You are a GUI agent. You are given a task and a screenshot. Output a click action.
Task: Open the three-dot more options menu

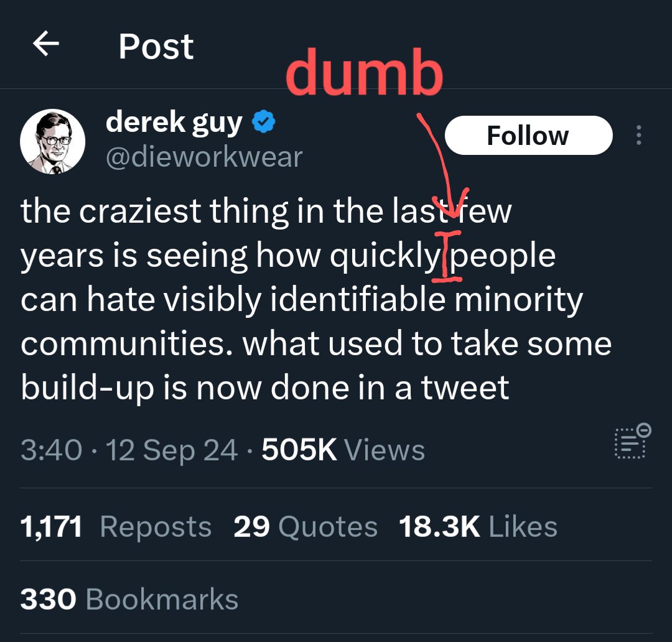[638, 136]
